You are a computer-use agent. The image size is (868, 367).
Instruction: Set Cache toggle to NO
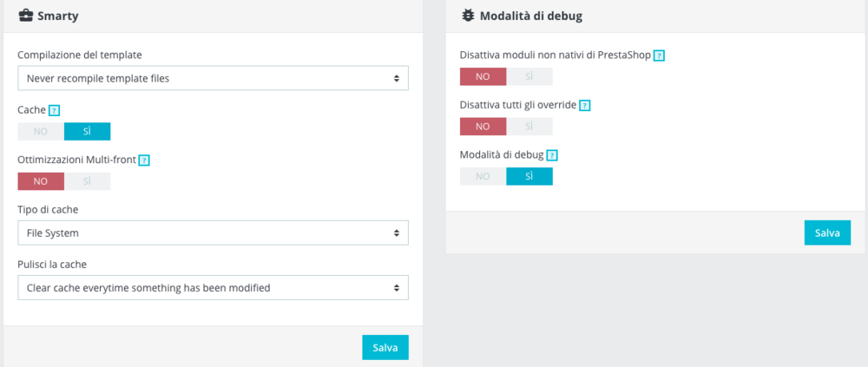(41, 132)
